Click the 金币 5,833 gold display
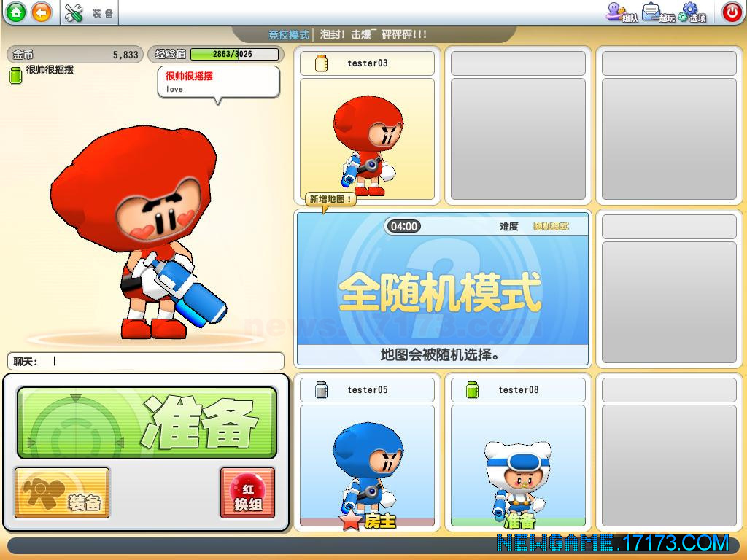Viewport: 747px width, 560px height. click(x=75, y=54)
